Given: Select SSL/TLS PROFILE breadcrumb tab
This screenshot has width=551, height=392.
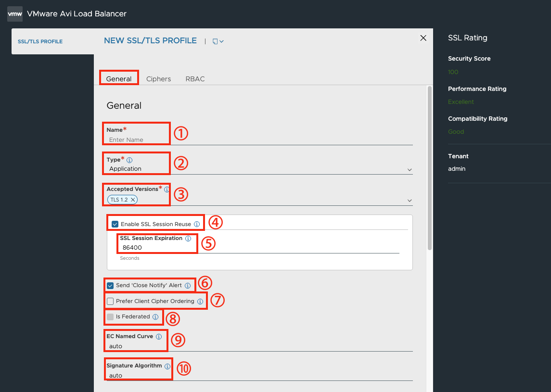Looking at the screenshot, I should pyautogui.click(x=40, y=41).
